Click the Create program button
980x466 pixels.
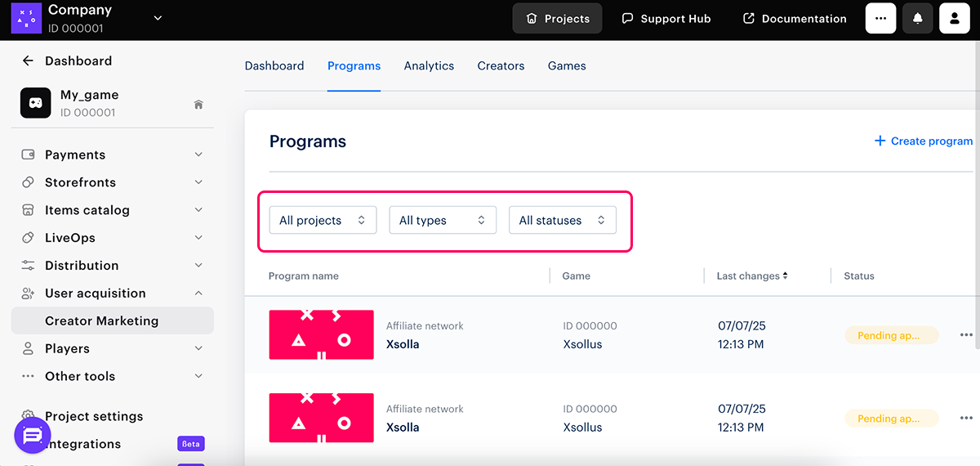click(924, 141)
